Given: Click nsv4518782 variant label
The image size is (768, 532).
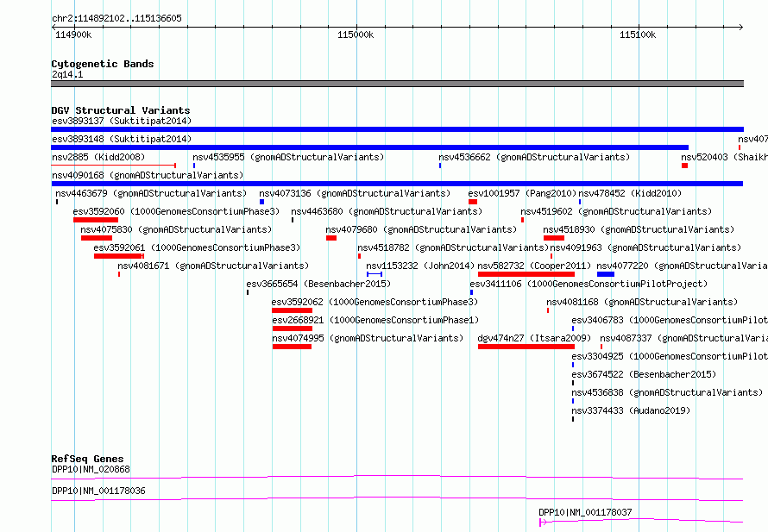Looking at the screenshot, I should 453,247.
